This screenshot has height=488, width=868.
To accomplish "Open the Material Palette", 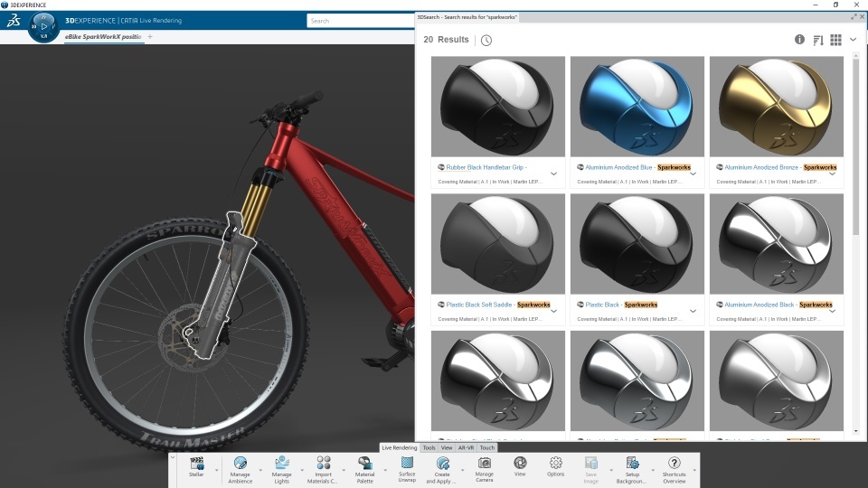I will point(364,463).
